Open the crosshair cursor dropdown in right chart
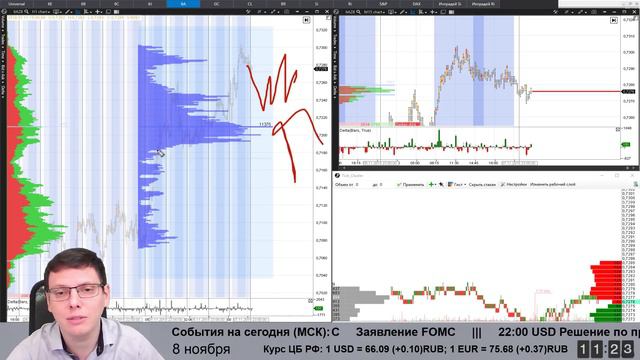640x360 pixels. tap(433, 12)
